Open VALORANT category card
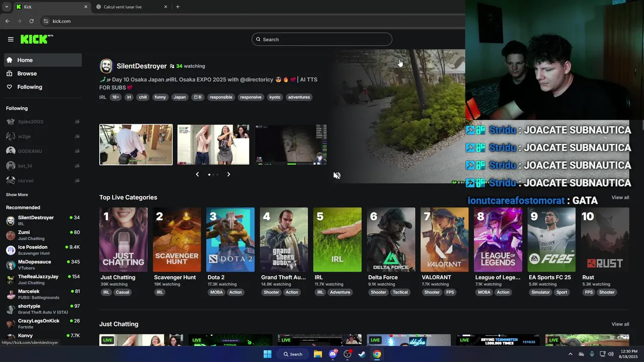Screen dimensions: 644x362 click(444, 240)
